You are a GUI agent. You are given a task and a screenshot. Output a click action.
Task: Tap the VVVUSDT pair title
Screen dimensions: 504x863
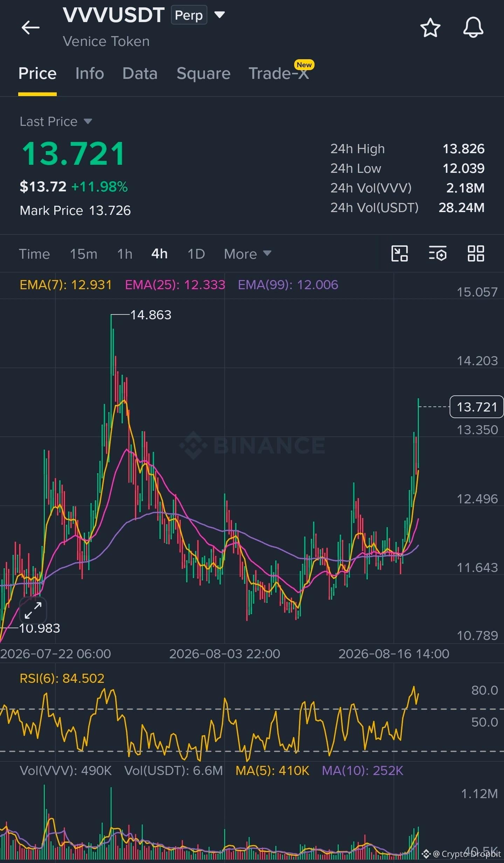pos(113,15)
